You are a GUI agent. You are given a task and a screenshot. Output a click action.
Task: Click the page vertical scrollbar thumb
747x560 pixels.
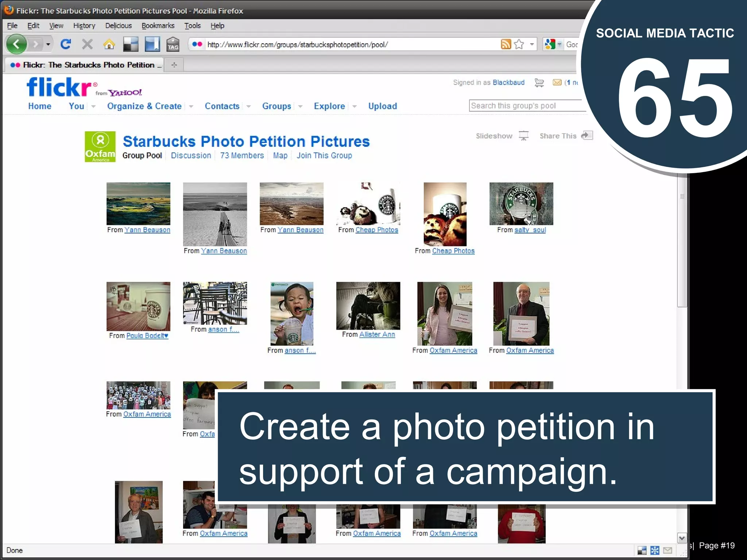click(x=682, y=241)
